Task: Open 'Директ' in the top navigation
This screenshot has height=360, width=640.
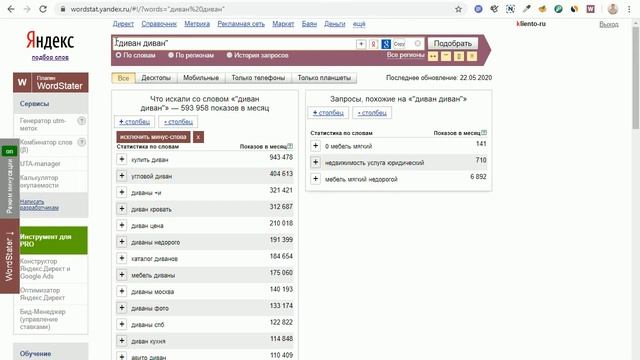Action: click(x=123, y=24)
